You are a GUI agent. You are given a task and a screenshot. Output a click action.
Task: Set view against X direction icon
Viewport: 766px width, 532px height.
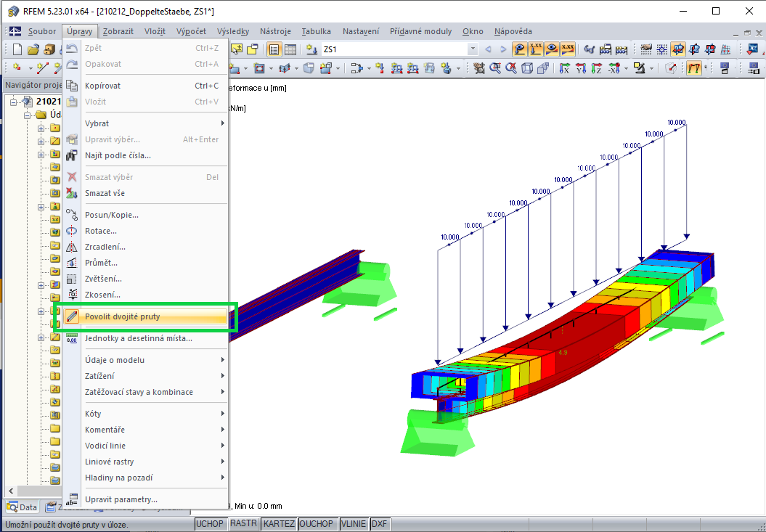click(x=614, y=68)
